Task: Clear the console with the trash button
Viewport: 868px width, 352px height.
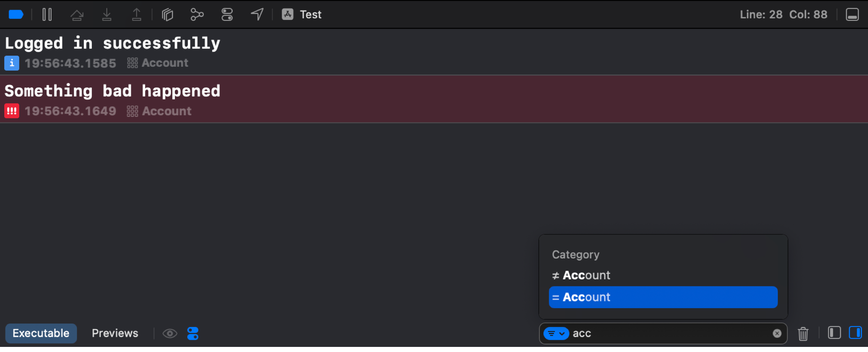Action: [803, 334]
